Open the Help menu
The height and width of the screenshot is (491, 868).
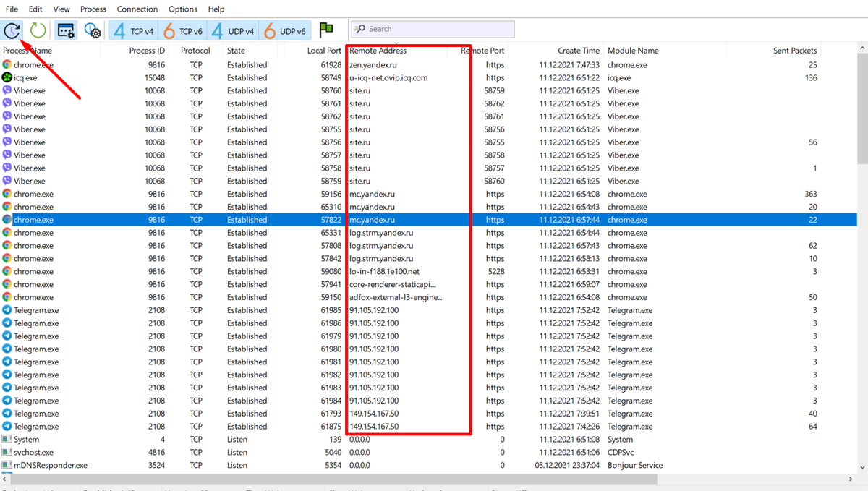coord(216,9)
